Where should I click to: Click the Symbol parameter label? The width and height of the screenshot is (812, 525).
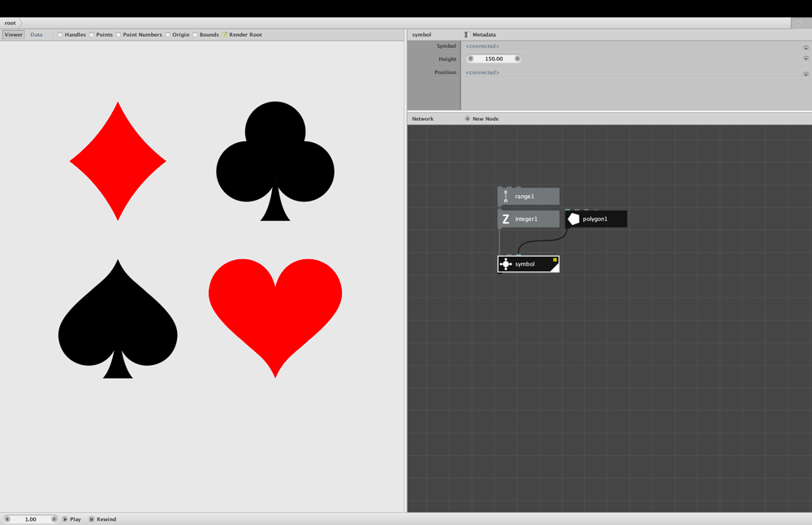click(x=446, y=46)
